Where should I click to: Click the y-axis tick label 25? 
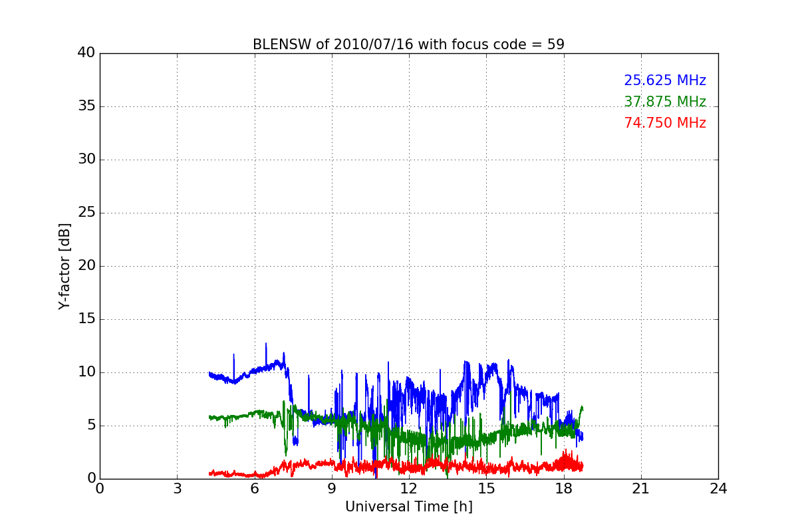tap(86, 213)
